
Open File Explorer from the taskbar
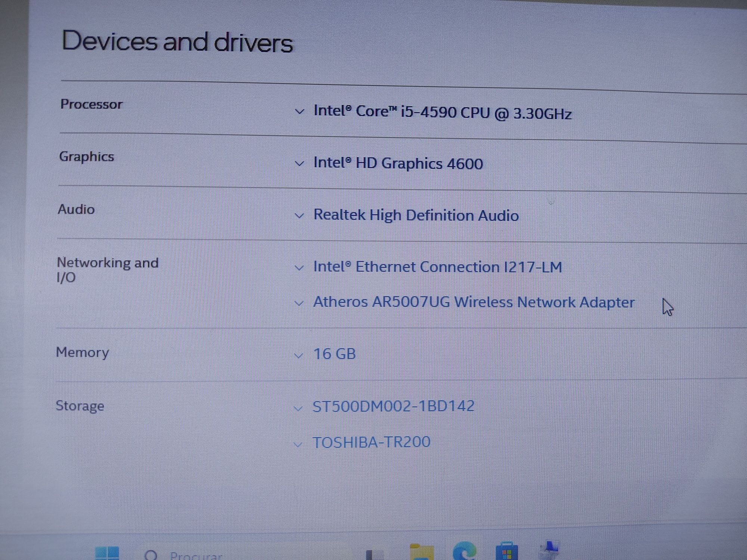click(422, 551)
